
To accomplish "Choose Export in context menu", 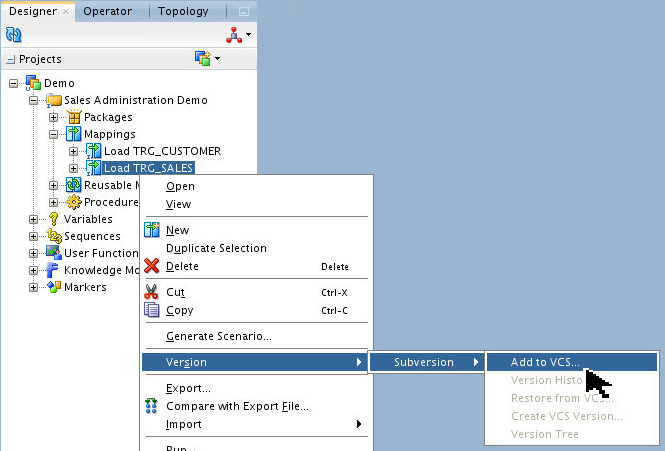I will tap(257, 389).
